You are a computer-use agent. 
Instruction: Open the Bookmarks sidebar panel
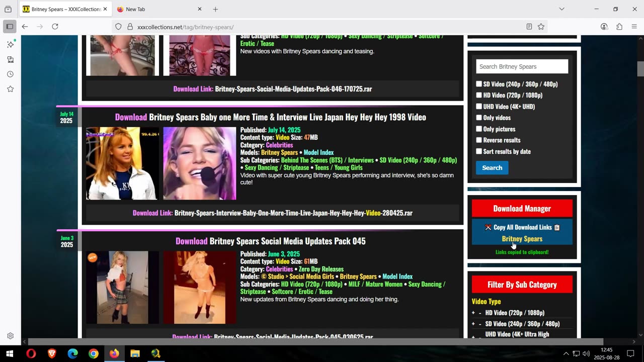[10, 89]
